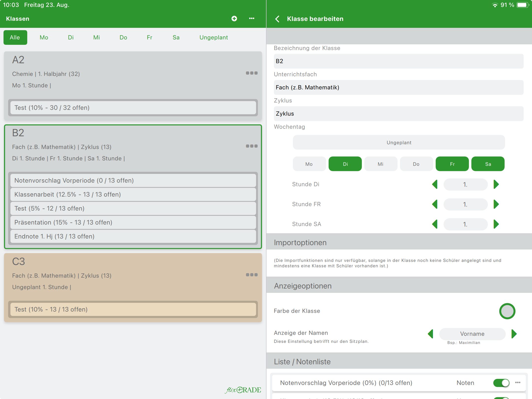The height and width of the screenshot is (399, 532).
Task: Add a new class with plus icon
Action: point(234,18)
